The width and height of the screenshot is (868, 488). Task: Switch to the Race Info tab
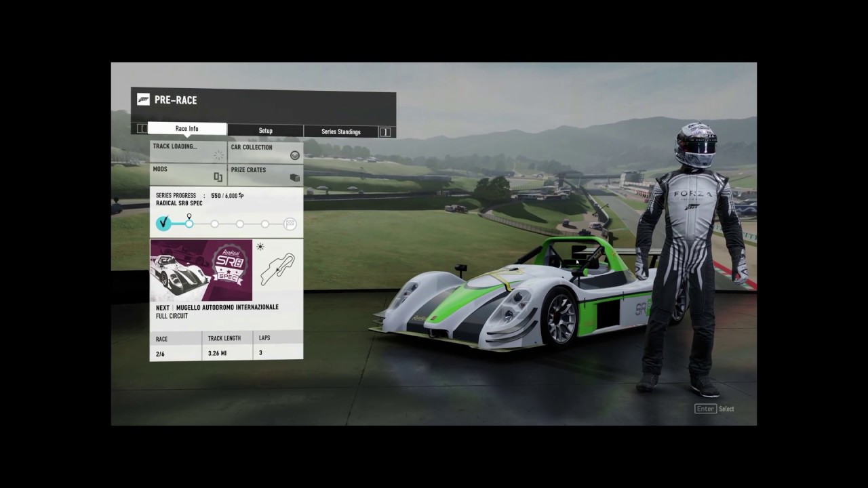(187, 129)
